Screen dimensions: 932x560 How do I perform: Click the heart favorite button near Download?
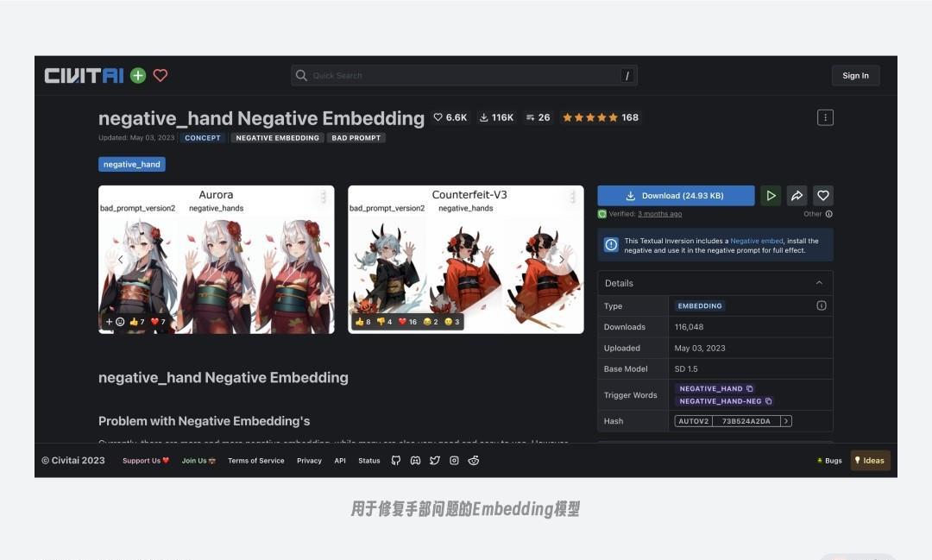coord(823,196)
